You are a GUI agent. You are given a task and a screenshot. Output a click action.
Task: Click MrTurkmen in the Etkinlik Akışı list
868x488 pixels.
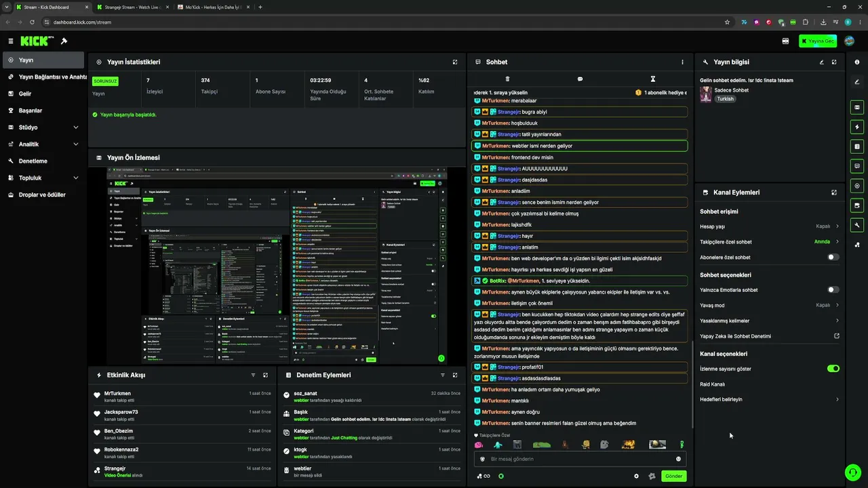[117, 394]
